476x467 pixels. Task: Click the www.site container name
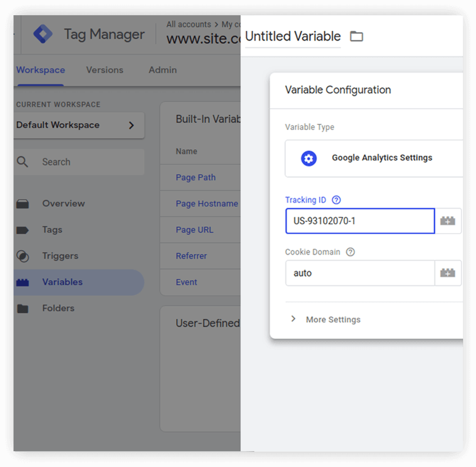(203, 39)
